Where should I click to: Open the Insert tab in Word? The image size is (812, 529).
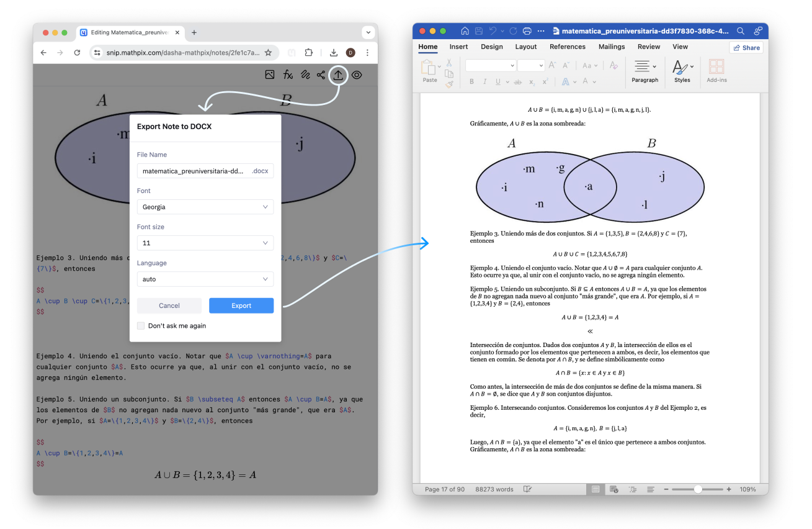tap(458, 47)
